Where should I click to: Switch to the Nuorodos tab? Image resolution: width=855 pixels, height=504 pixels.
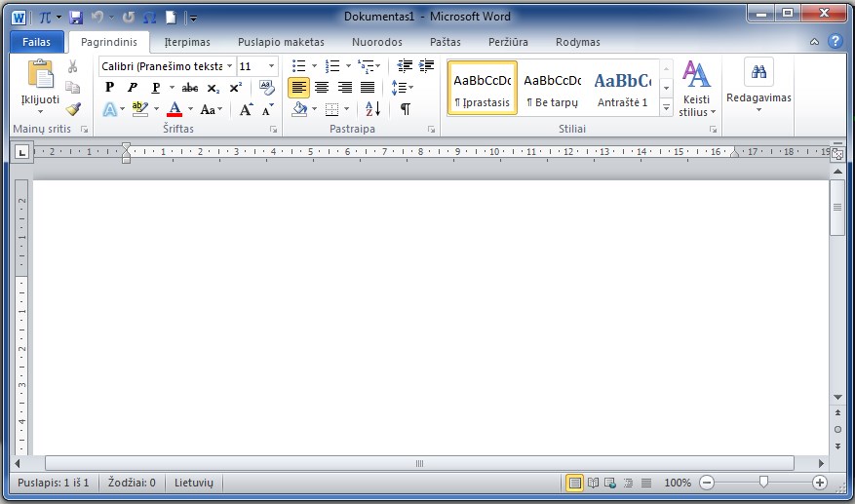tap(376, 42)
